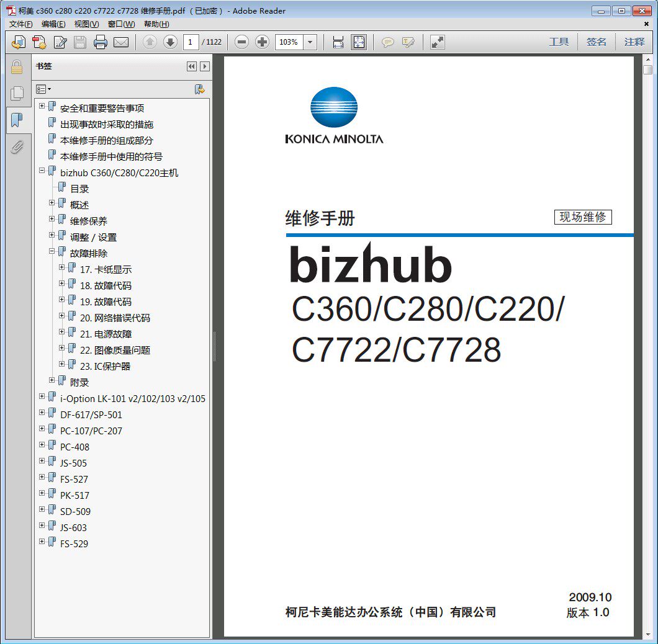Open a file using the Open icon
658x644 pixels.
18,42
